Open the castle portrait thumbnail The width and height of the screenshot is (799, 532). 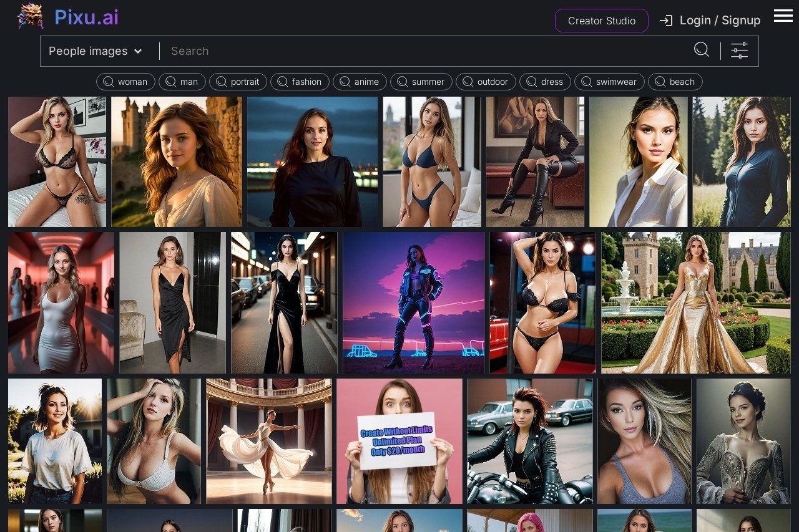177,162
